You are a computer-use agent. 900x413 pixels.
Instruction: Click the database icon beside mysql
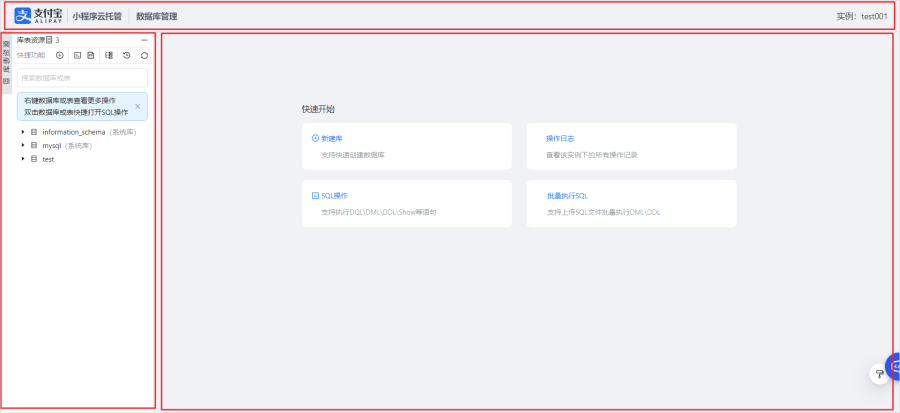[34, 145]
